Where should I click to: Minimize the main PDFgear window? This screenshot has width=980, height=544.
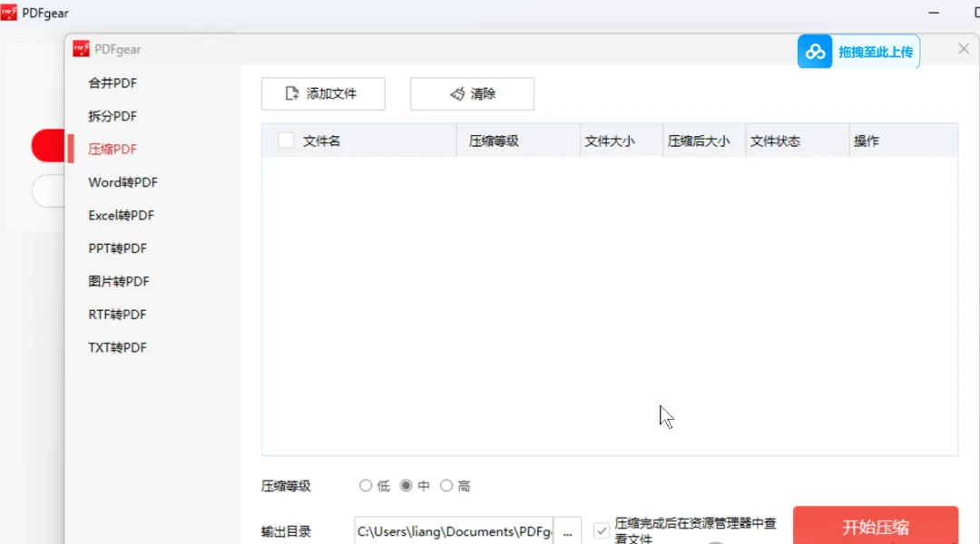coord(934,13)
